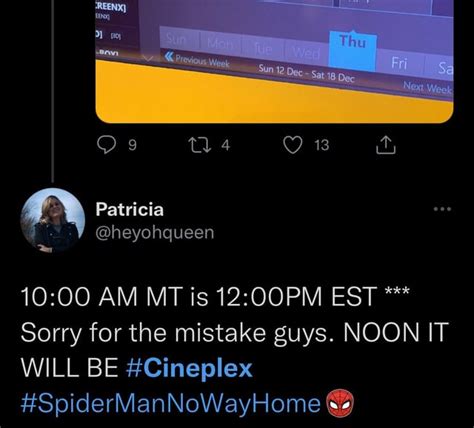The width and height of the screenshot is (474, 428).
Task: Open the share upload icon
Action: tap(386, 145)
